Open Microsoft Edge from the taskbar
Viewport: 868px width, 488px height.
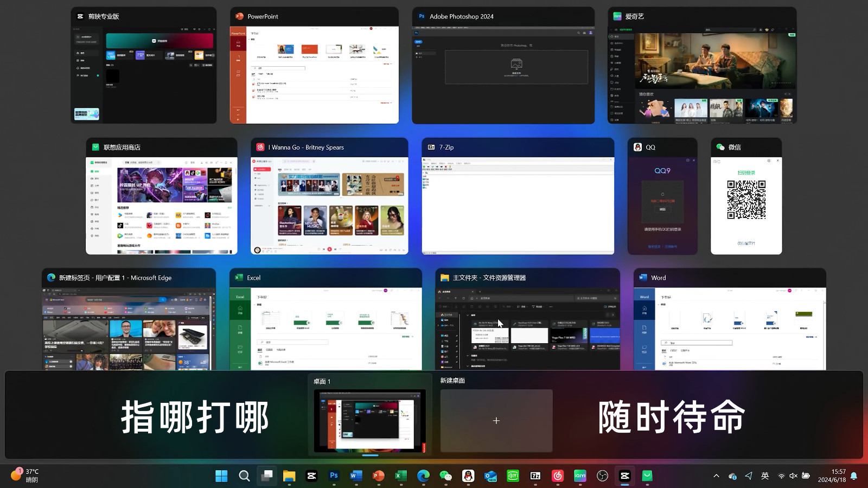(x=423, y=476)
